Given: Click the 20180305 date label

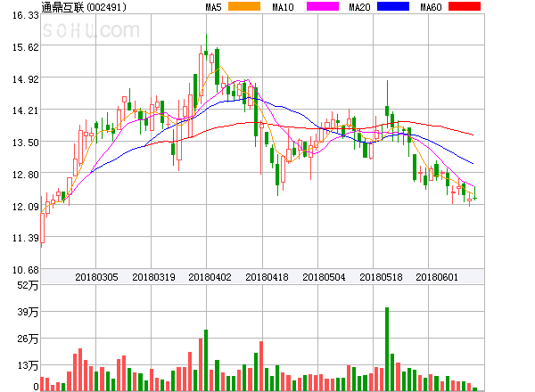Looking at the screenshot, I should tap(96, 277).
